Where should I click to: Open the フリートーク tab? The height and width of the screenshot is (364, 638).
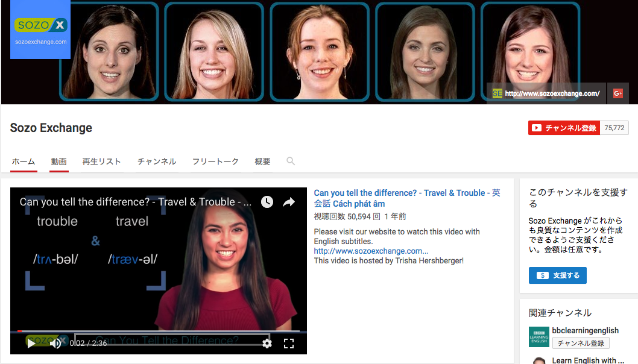[x=215, y=162]
